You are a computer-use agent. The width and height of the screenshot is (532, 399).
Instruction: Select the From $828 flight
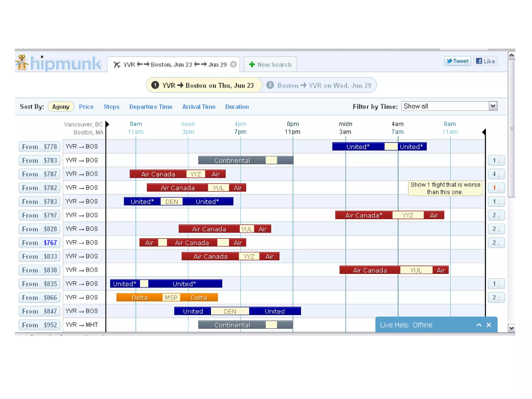tap(39, 229)
